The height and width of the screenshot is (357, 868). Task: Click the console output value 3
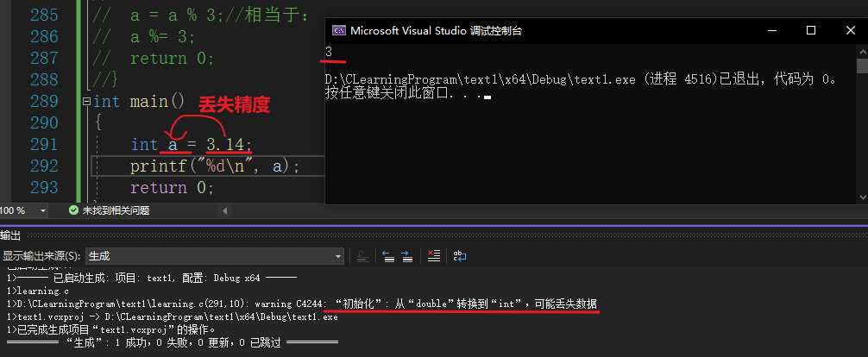329,52
